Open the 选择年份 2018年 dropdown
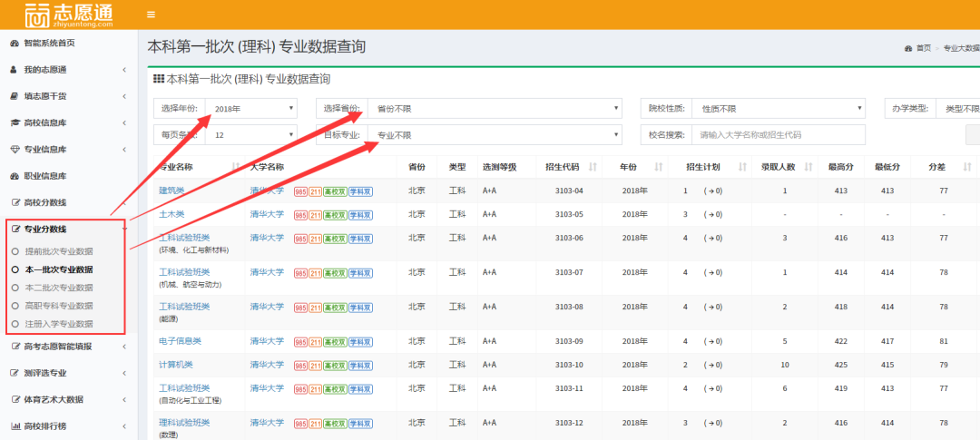This screenshot has height=440, width=980. pyautogui.click(x=251, y=109)
